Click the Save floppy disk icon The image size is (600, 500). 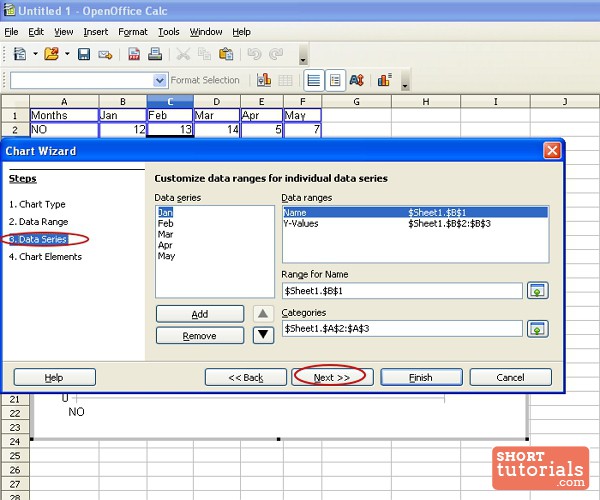84,54
